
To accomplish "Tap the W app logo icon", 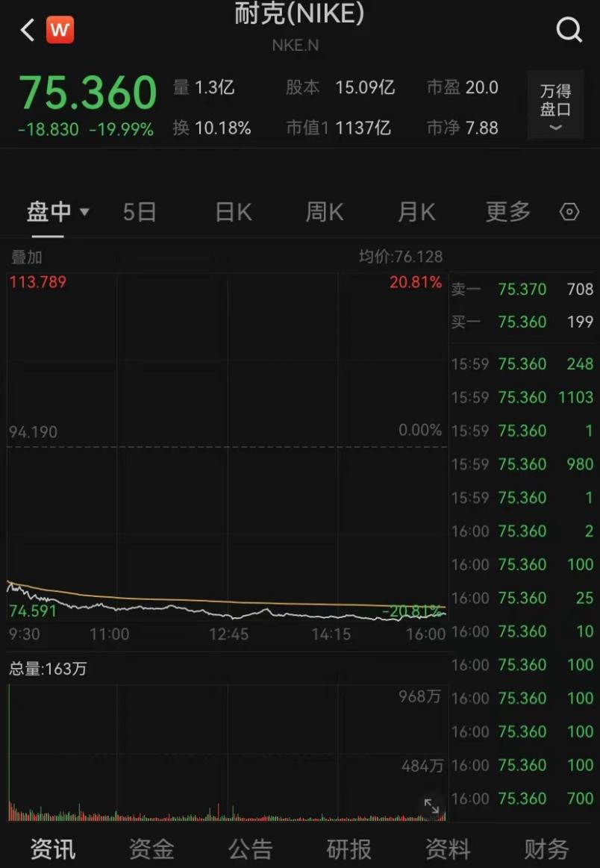I will pyautogui.click(x=60, y=31).
